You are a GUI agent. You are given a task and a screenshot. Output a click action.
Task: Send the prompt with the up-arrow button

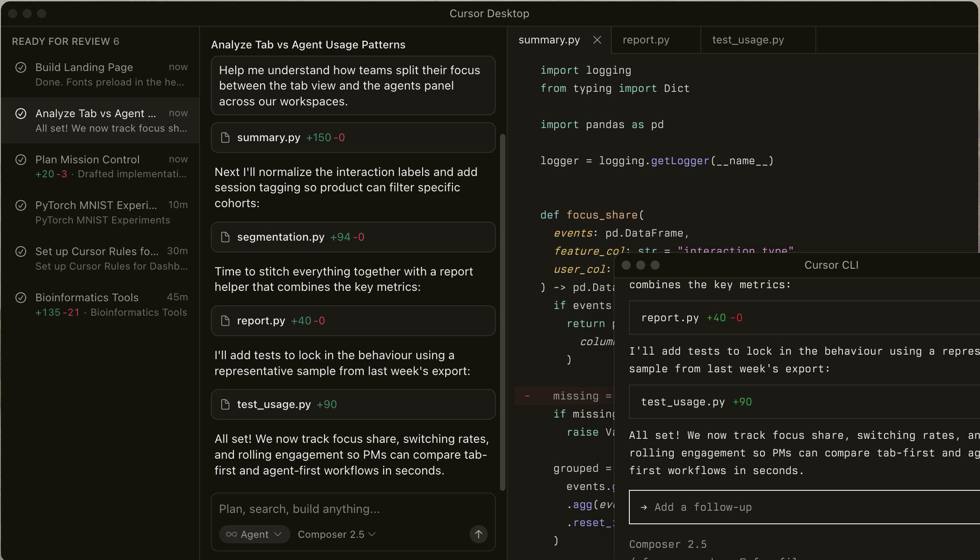point(478,534)
